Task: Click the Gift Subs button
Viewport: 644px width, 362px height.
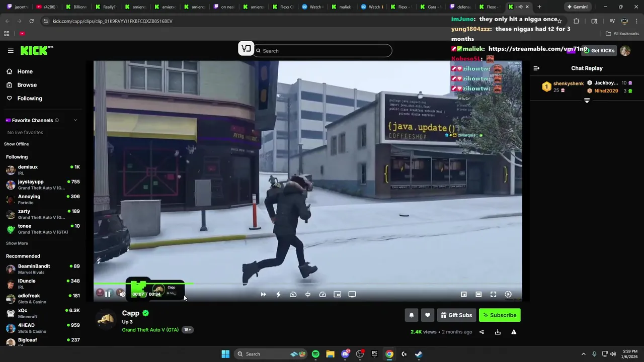Action: (456, 315)
